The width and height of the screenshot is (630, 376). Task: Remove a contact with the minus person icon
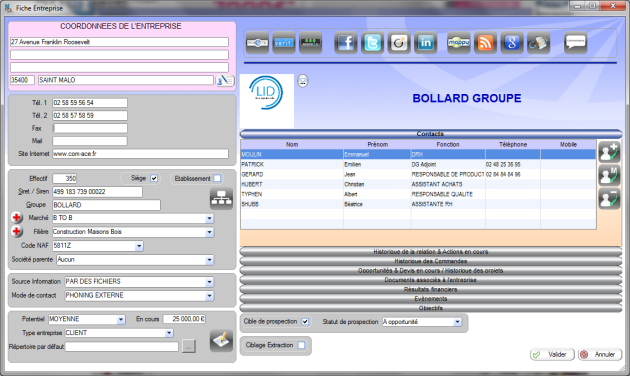(x=609, y=198)
